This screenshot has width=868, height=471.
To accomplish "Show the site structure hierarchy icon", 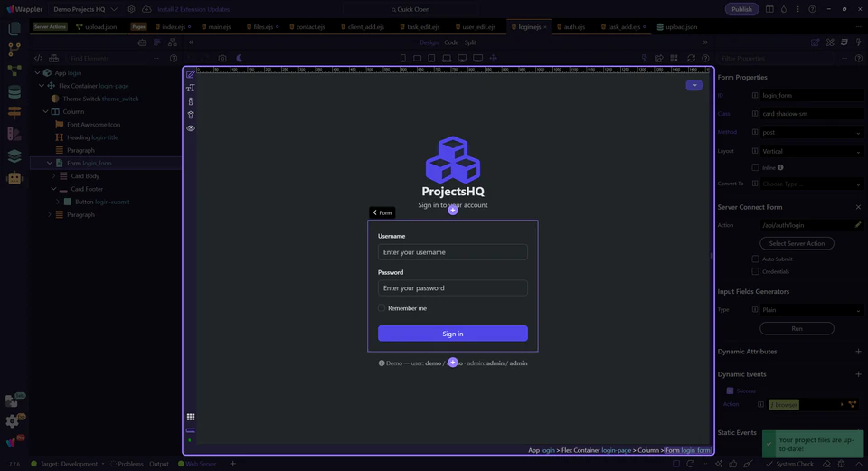I will click(173, 42).
